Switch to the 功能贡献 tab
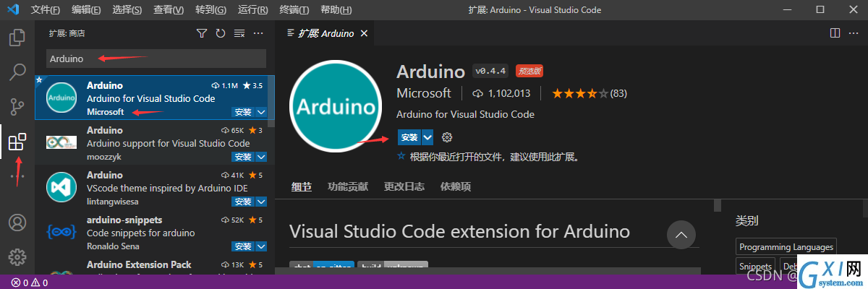 pyautogui.click(x=349, y=186)
